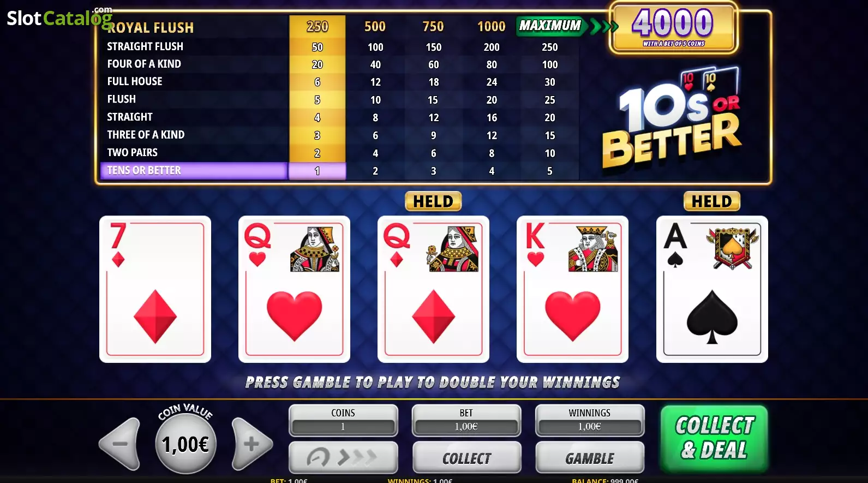868x483 pixels.
Task: Click the 1,00€ coin value display
Action: (186, 444)
